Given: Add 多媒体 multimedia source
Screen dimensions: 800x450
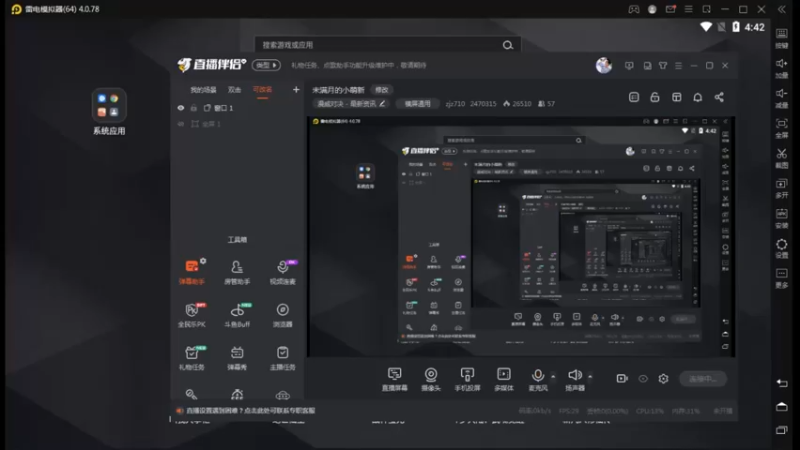Looking at the screenshot, I should pos(504,379).
